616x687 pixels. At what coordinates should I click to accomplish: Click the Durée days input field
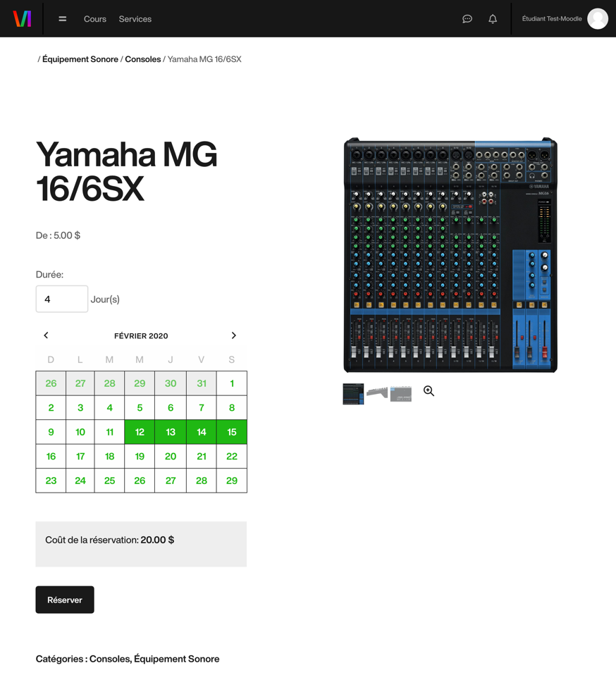coord(62,299)
